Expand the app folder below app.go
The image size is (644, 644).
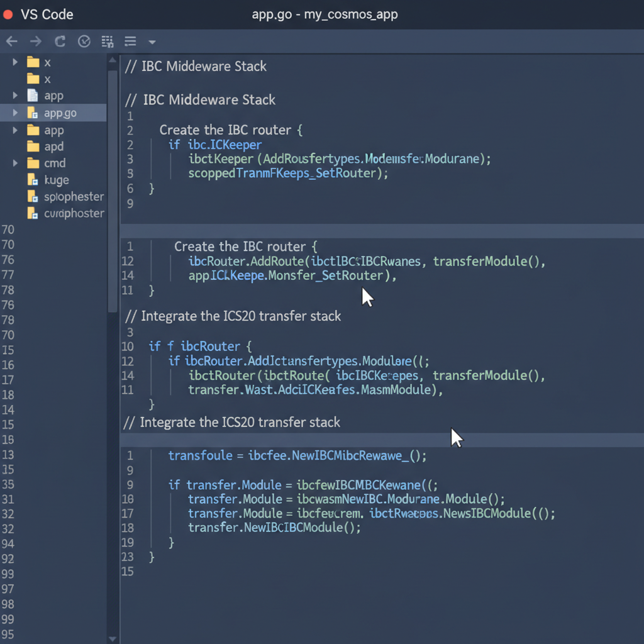tap(15, 130)
